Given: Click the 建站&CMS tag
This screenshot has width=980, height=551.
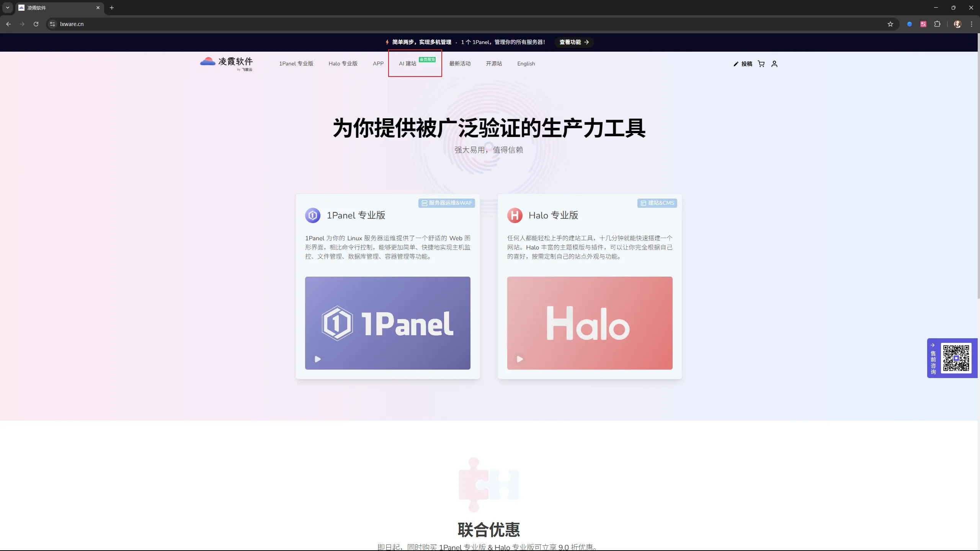Looking at the screenshot, I should click(657, 203).
